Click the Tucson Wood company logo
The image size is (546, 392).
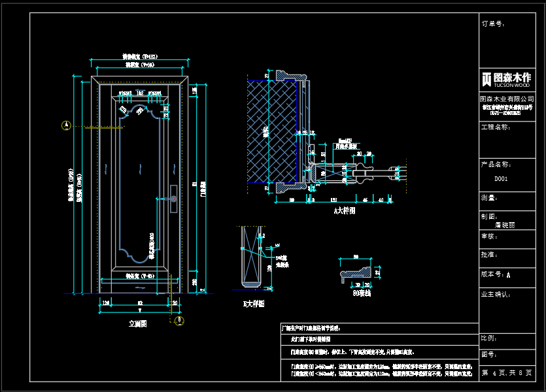(x=506, y=79)
